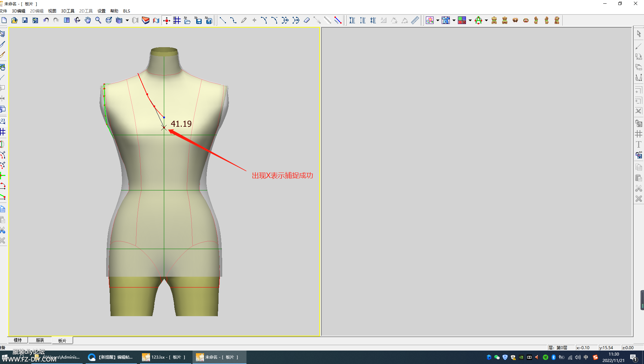Open the notification center icon

[633, 357]
